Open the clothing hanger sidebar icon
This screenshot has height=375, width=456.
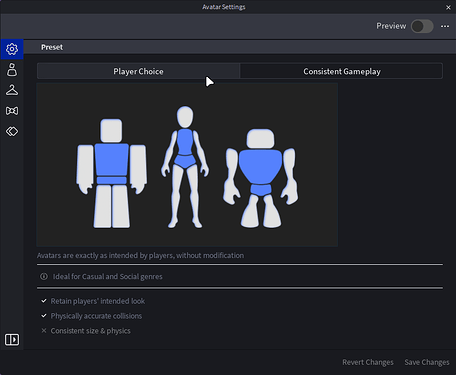(x=12, y=90)
